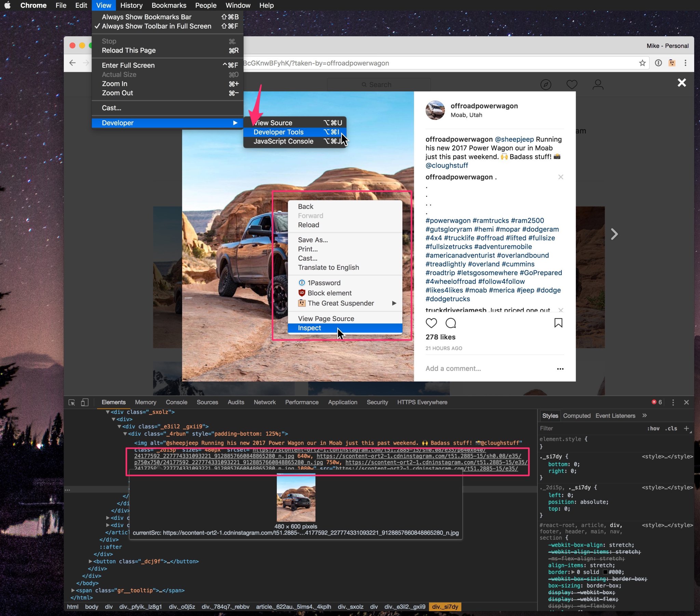Screen dimensions: 700x616
Task: Toggle DevTools device toolbar icon
Action: pos(84,403)
